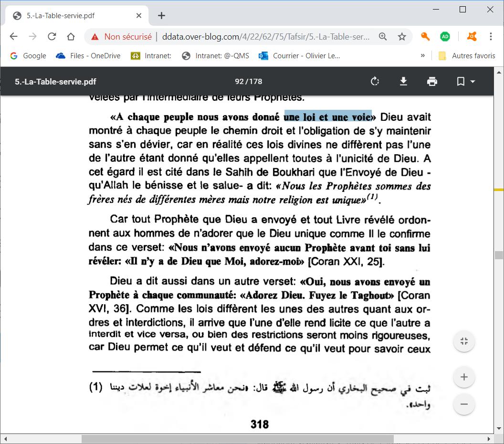Minimize the Chrome window

pos(436,10)
